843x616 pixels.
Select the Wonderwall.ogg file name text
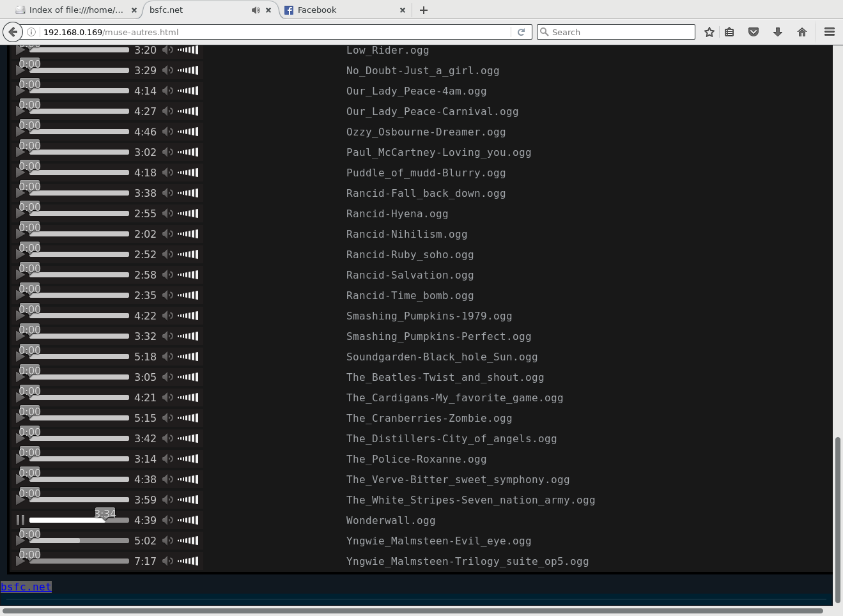391,521
